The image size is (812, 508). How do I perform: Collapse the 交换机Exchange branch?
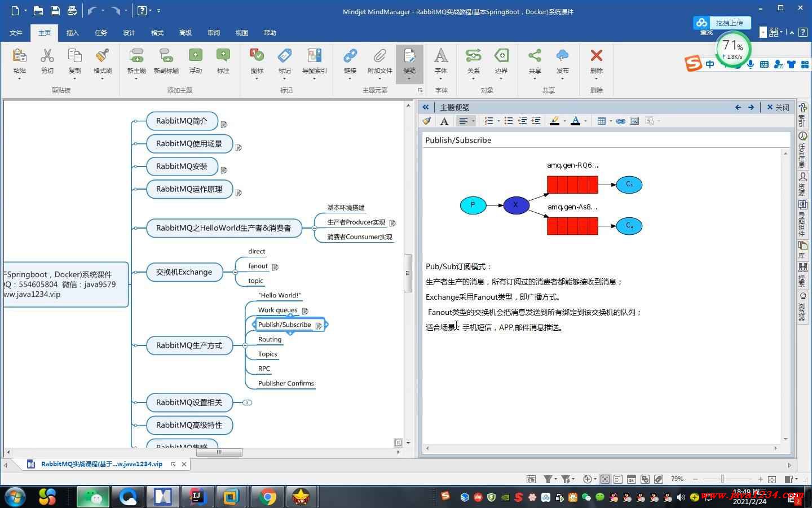(x=235, y=272)
